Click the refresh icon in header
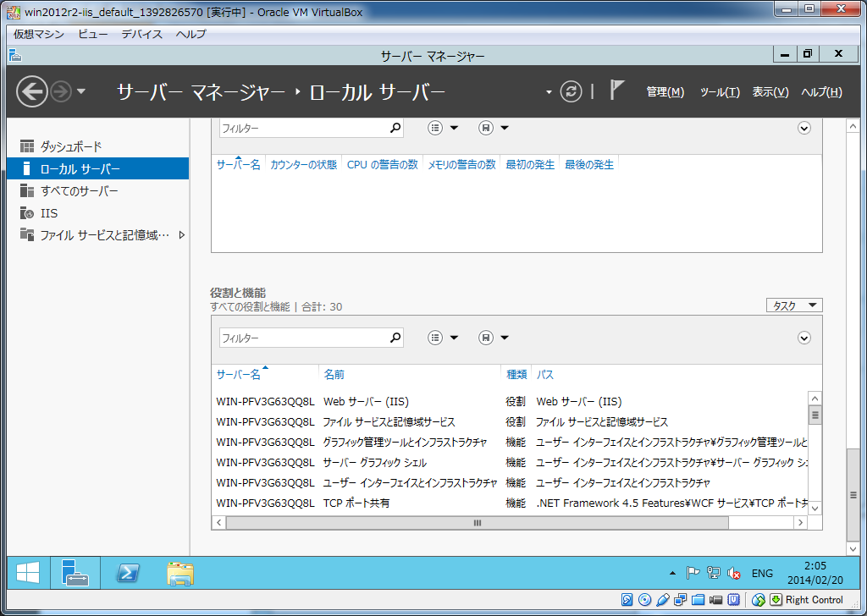 (571, 91)
